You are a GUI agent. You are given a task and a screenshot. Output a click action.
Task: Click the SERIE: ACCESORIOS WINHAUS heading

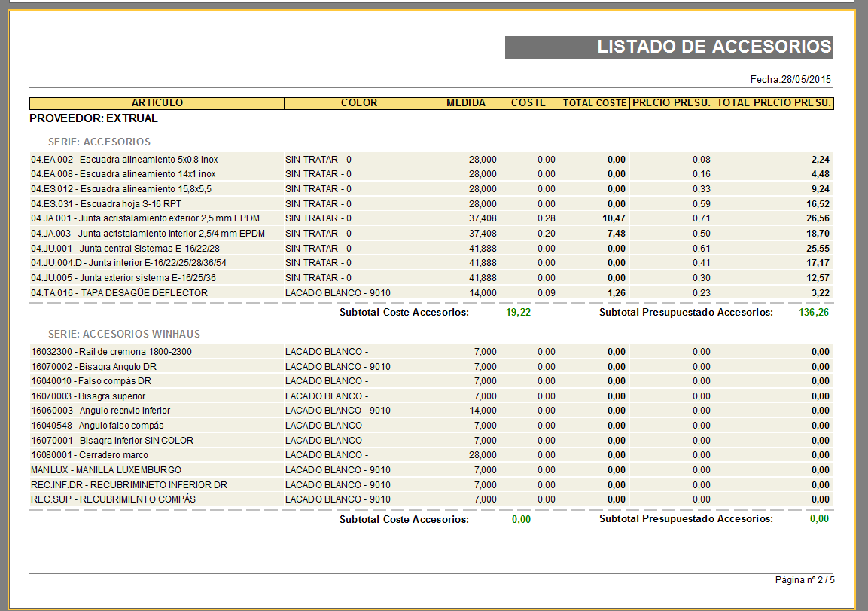point(124,334)
